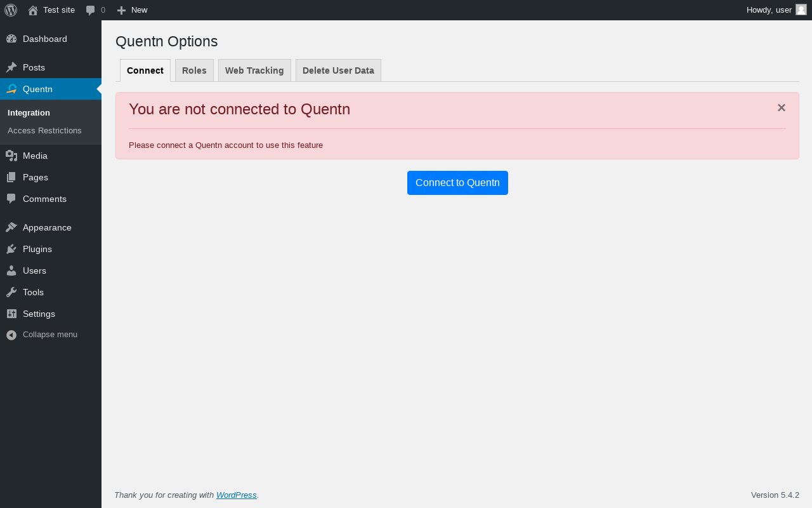Click the Settings sliders icon

click(x=11, y=314)
